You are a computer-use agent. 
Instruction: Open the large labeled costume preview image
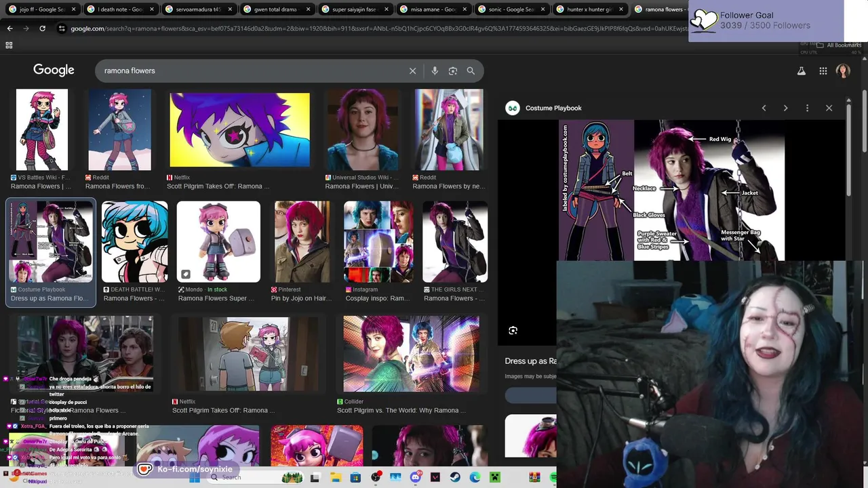tap(671, 190)
